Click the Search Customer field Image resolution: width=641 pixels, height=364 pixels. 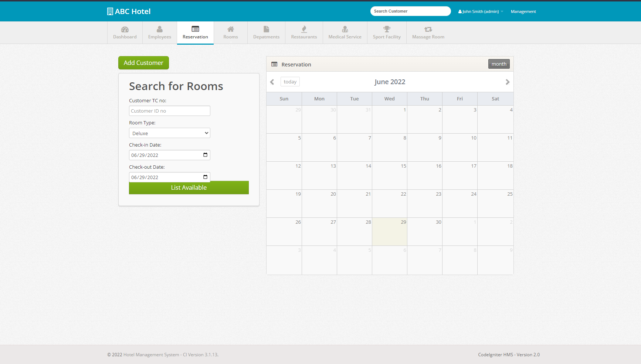coord(411,11)
